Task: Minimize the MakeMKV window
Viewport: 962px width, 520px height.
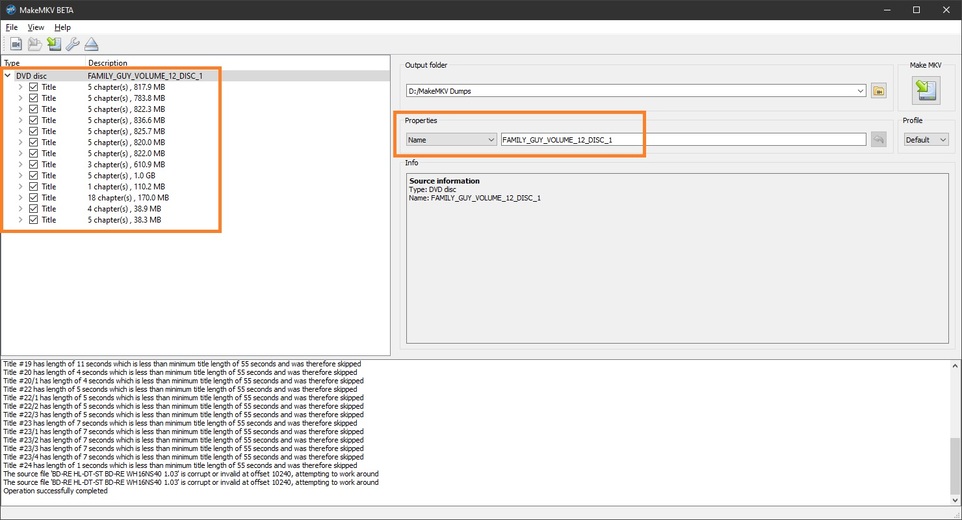Action: click(887, 10)
